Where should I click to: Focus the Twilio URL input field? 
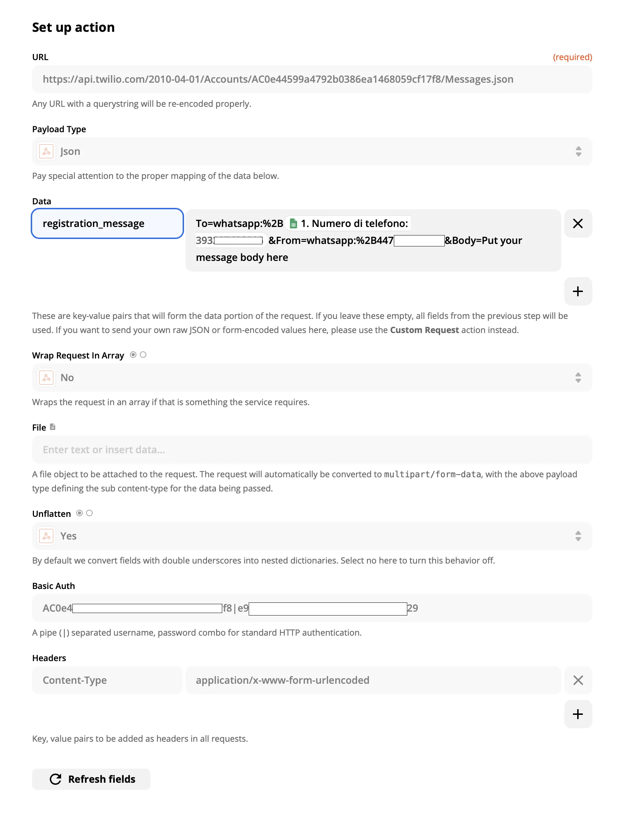(x=312, y=79)
